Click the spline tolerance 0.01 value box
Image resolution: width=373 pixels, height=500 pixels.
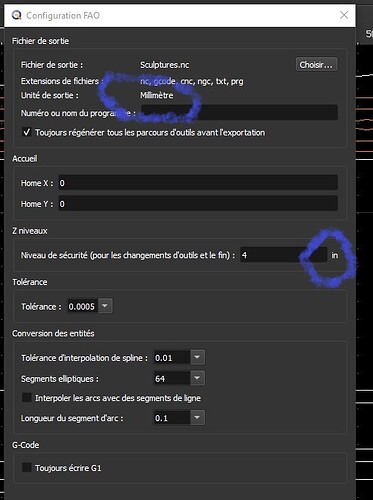tap(172, 358)
